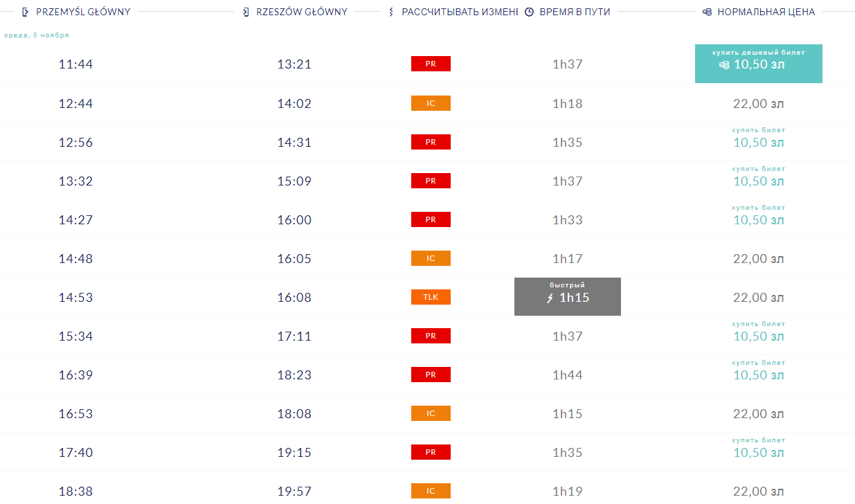This screenshot has width=855, height=504.
Task: Select the IC badge for 12:44 train
Action: (x=431, y=103)
